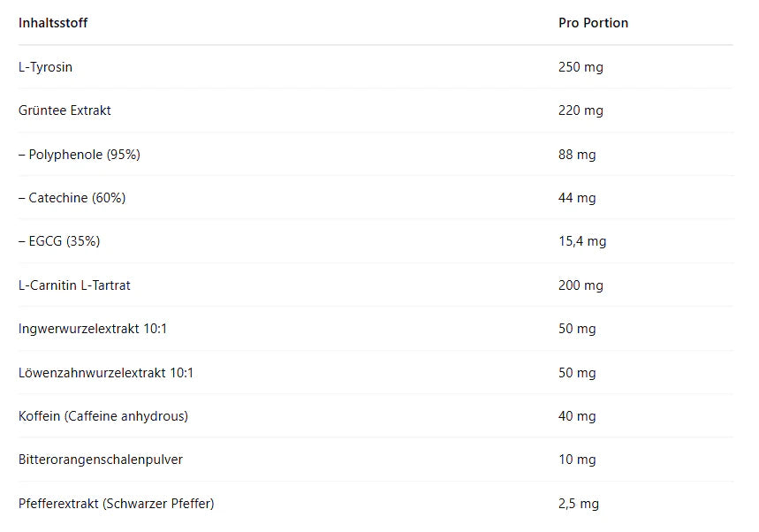Select the Löwenzahnwurzelextrakt 10:1 label

pyautogui.click(x=106, y=373)
